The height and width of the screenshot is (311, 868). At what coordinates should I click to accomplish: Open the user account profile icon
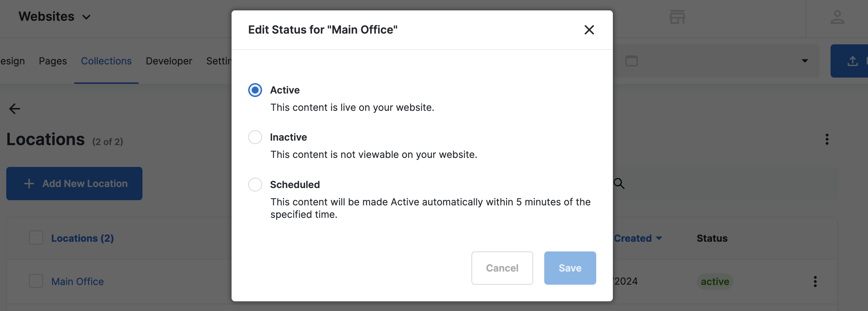pos(837,17)
